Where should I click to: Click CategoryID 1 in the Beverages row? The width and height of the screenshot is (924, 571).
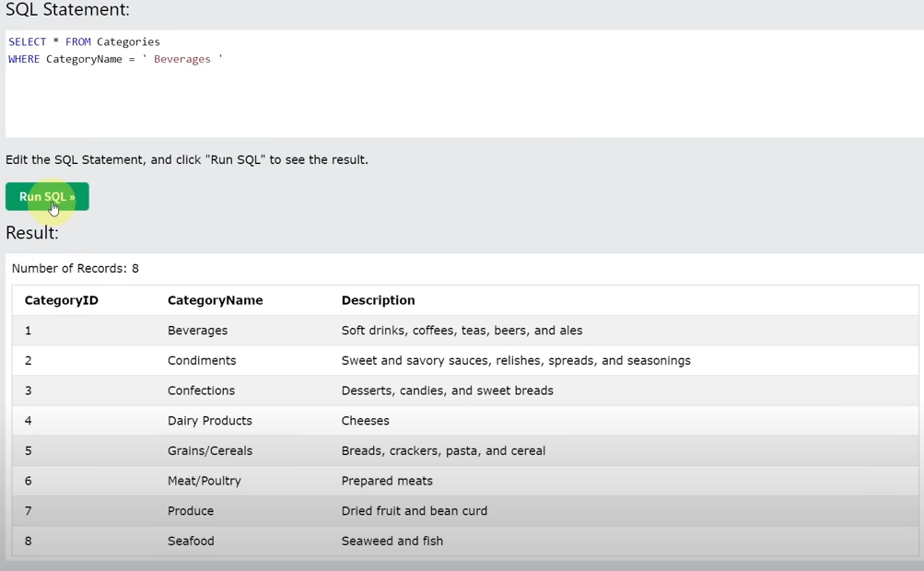[28, 331]
